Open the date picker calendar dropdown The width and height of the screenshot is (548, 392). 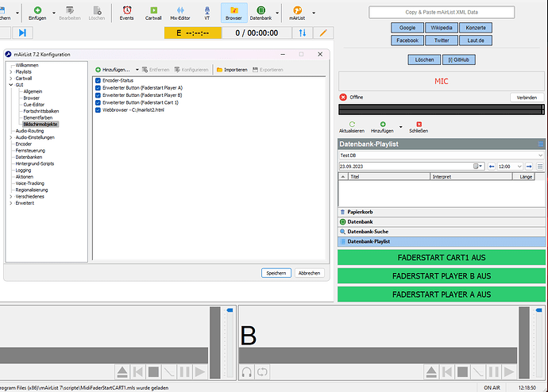point(478,167)
